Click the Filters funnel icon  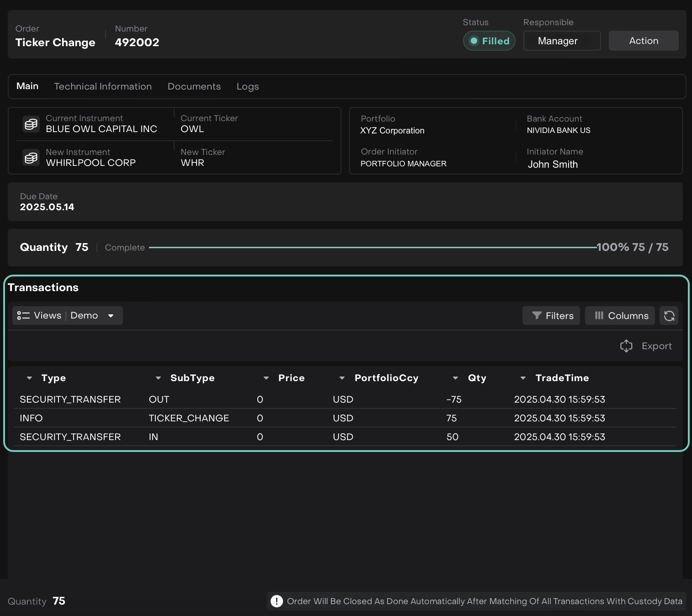point(537,316)
